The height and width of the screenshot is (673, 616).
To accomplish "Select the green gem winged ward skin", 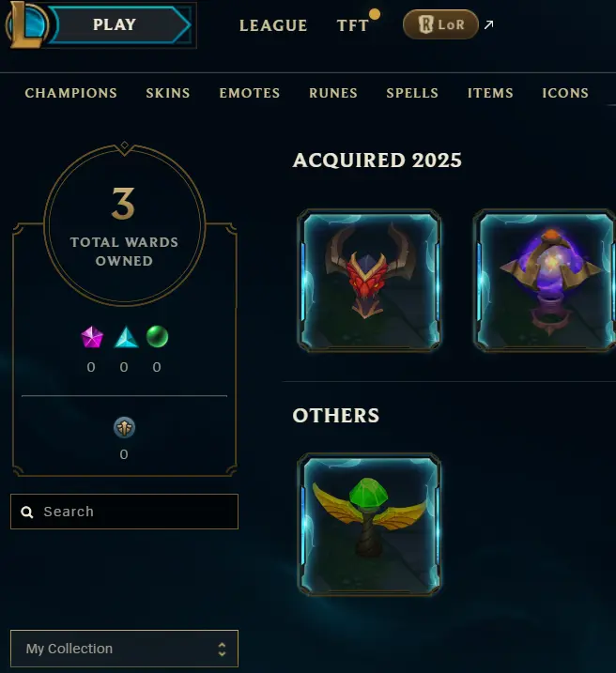I will coord(369,524).
